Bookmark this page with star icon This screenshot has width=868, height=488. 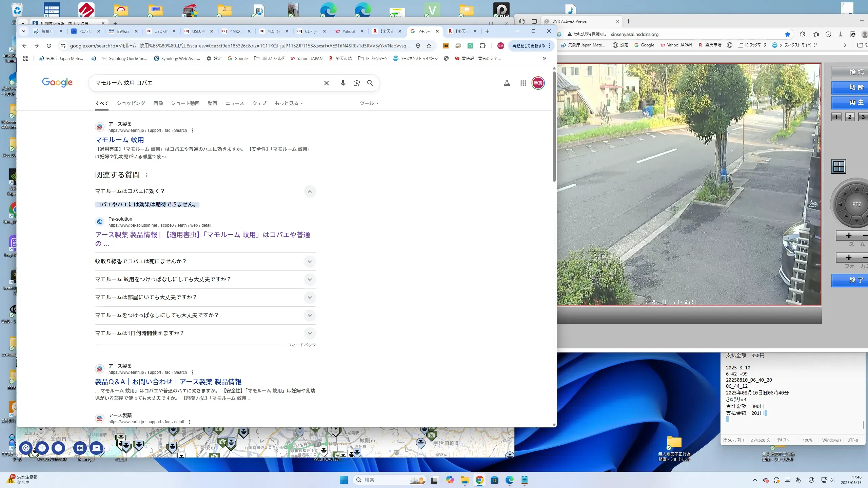[429, 46]
